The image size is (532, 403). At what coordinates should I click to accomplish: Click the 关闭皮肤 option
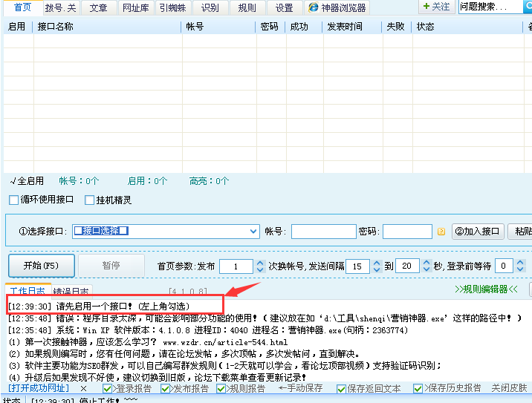509,388
